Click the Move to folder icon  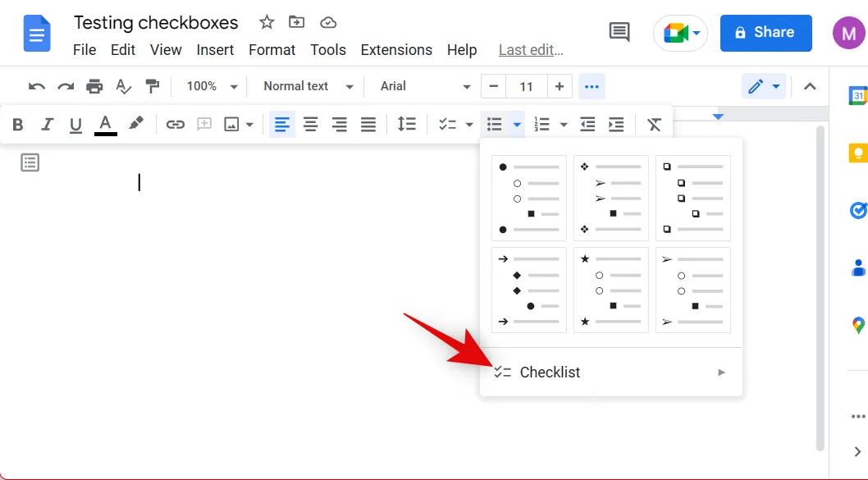click(x=297, y=23)
